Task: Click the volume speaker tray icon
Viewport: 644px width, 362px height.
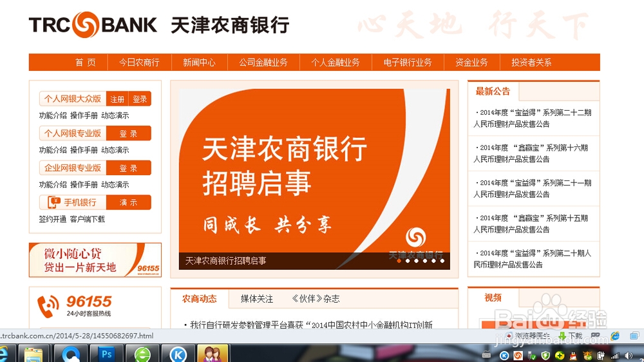Action: [629, 356]
